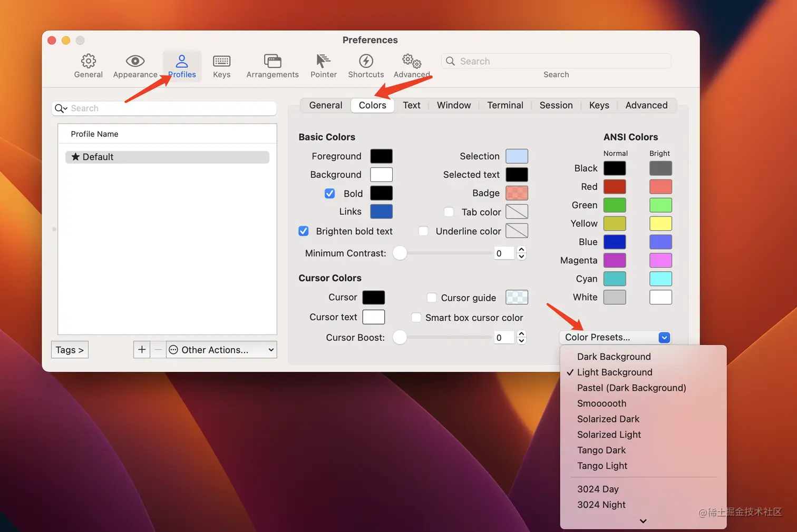Click the Profile Name column header

tap(167, 134)
